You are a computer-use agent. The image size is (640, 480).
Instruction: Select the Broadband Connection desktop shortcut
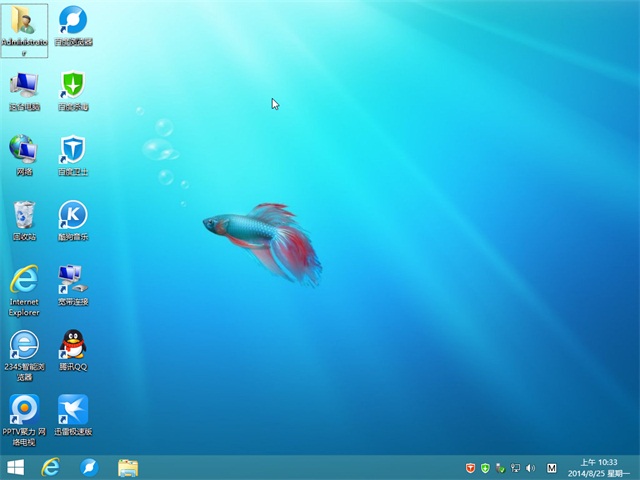[x=73, y=280]
